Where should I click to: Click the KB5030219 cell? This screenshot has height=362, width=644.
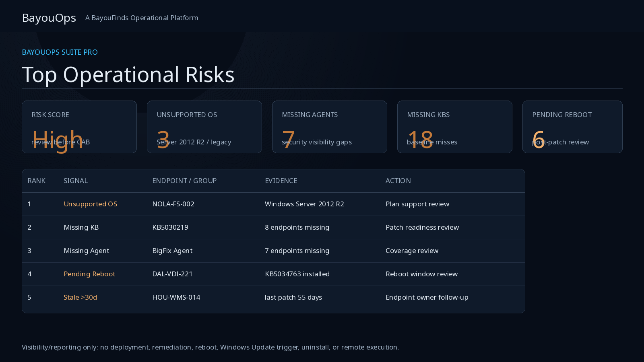[170, 227]
